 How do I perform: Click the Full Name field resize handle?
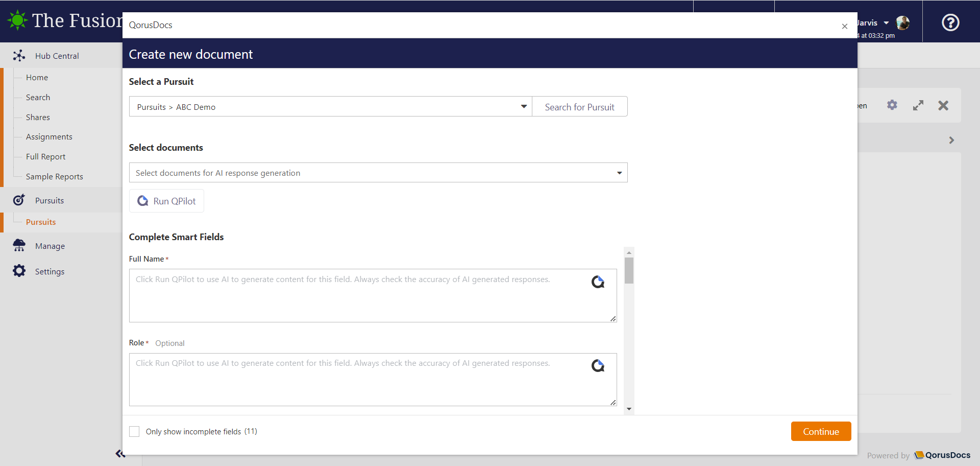pyautogui.click(x=613, y=318)
